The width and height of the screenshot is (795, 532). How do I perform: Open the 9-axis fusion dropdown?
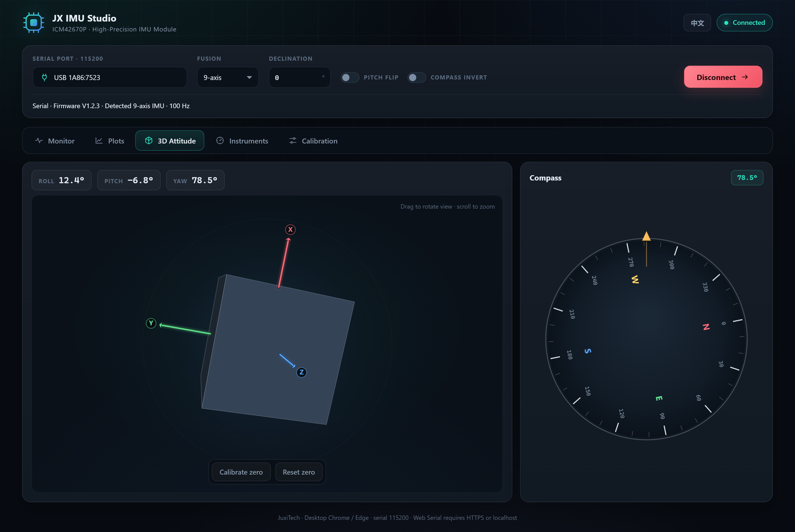point(228,77)
